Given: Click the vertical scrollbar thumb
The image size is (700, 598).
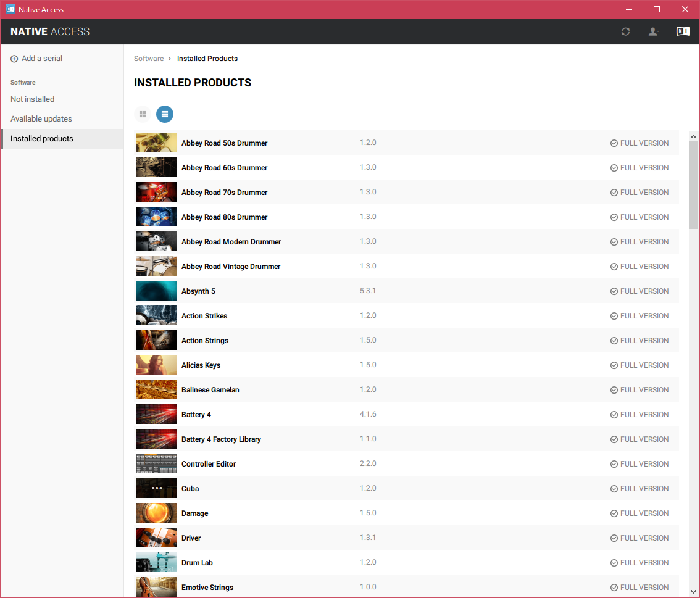Looking at the screenshot, I should (693, 185).
